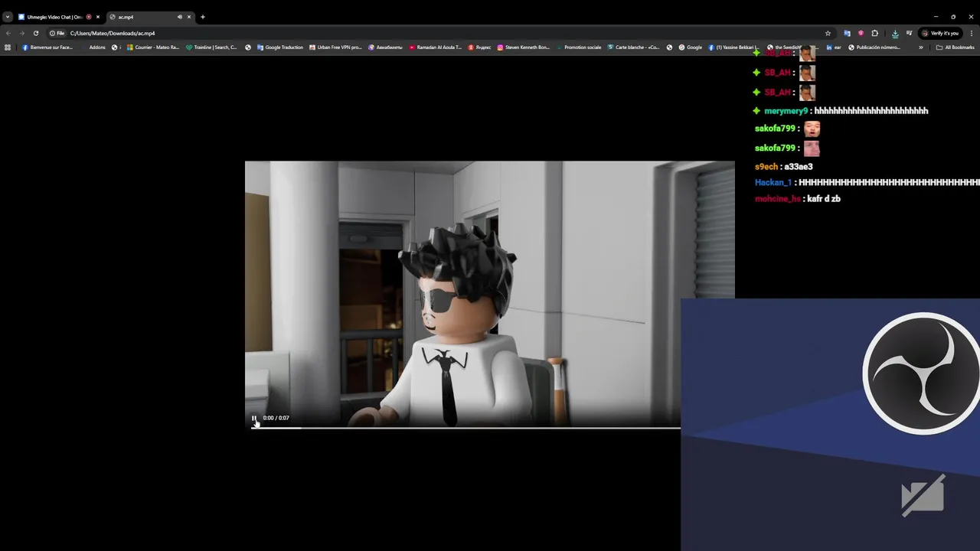Close the ac.mp4 tab
Viewport: 980px width, 551px height.
click(189, 17)
